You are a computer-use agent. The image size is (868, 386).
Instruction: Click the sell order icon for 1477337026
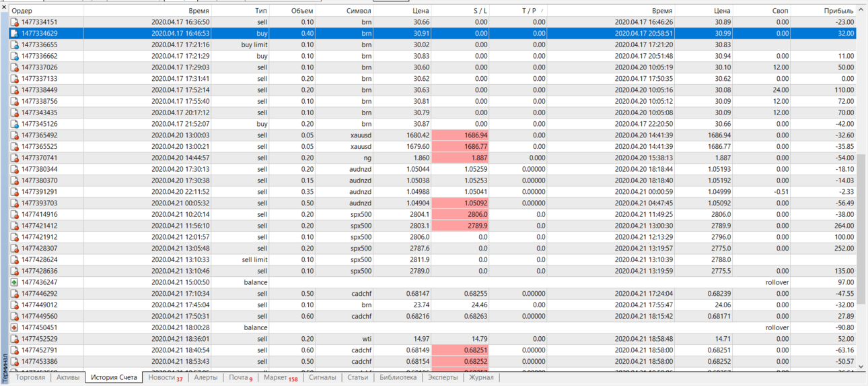click(14, 67)
